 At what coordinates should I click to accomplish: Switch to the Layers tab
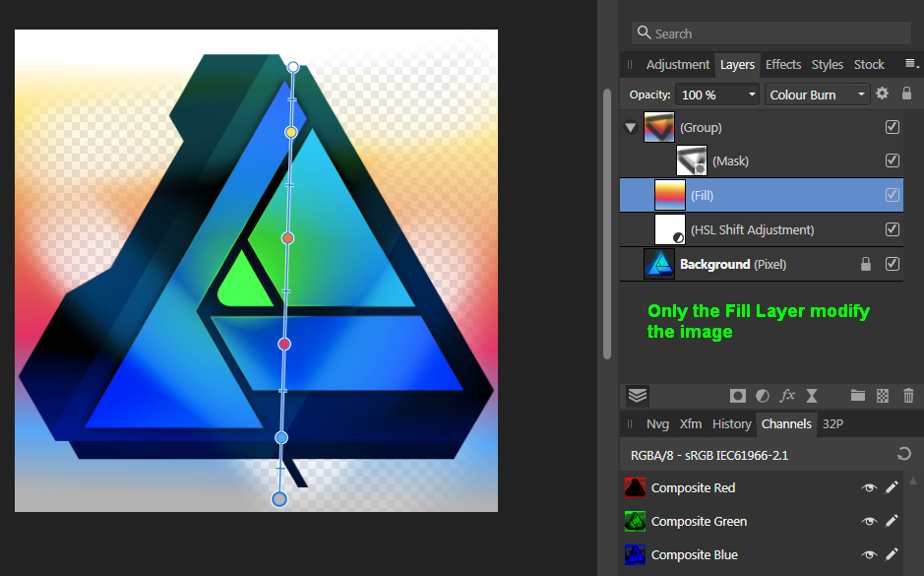pos(737,64)
